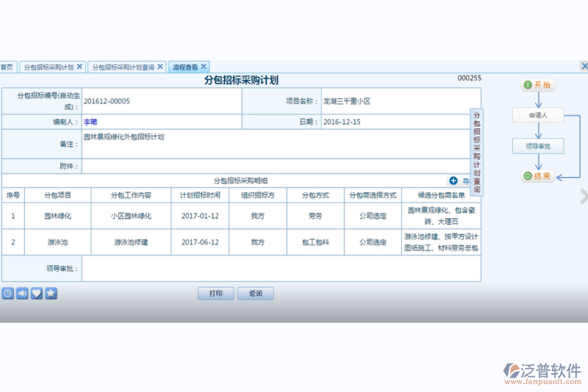The image size is (588, 392).
Task: Click the 领导审批 node in the flowchart
Action: click(537, 146)
